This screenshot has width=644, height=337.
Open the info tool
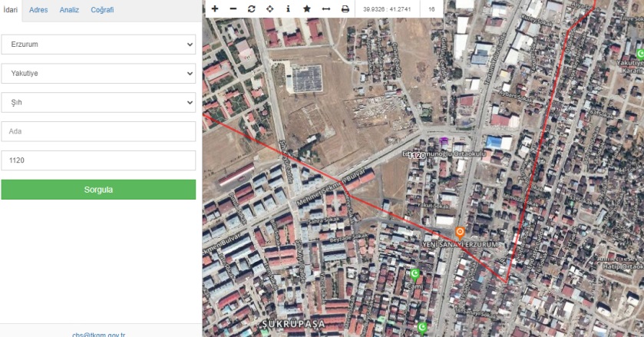(289, 9)
